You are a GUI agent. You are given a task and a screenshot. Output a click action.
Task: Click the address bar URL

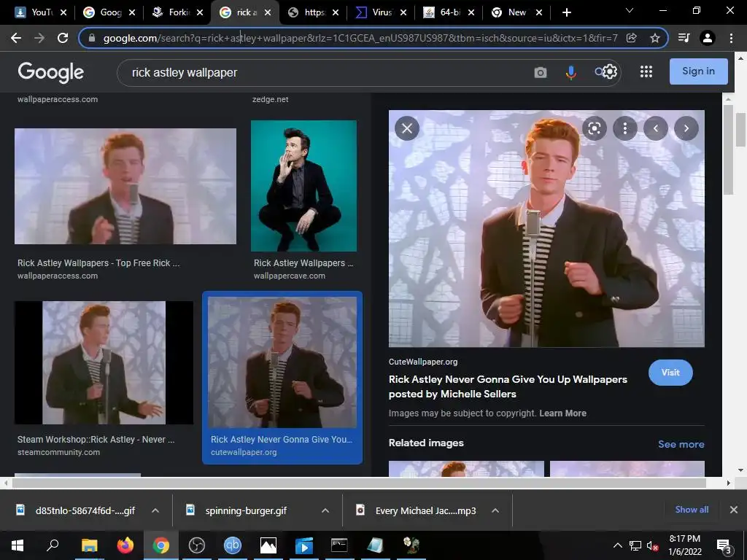click(360, 38)
